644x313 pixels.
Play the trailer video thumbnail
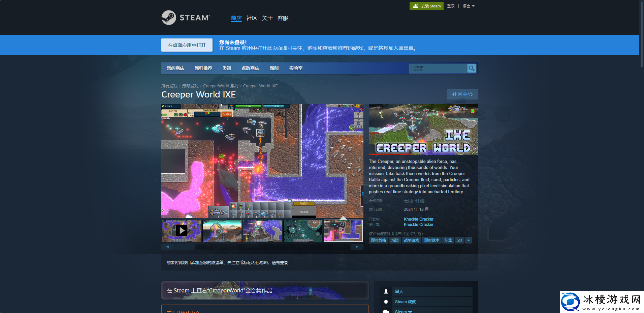pyautogui.click(x=182, y=231)
